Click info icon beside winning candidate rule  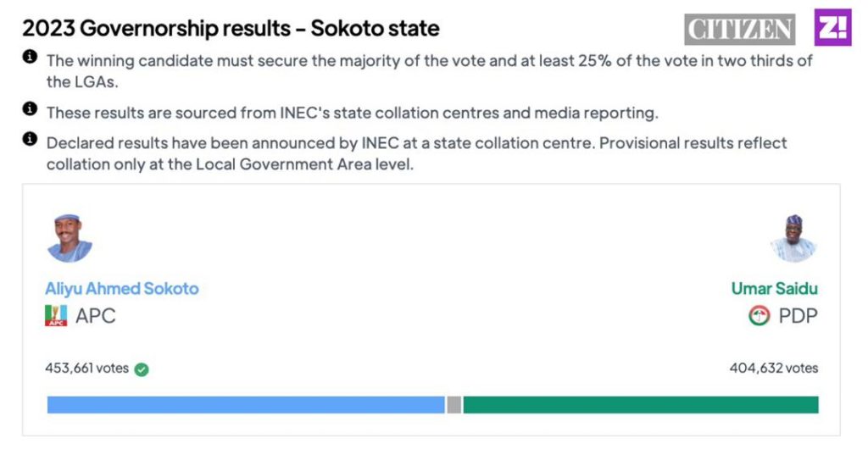pyautogui.click(x=30, y=57)
